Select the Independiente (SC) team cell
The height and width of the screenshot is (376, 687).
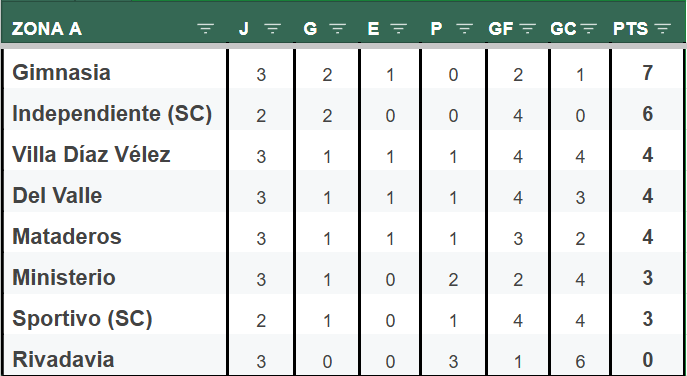click(x=115, y=113)
